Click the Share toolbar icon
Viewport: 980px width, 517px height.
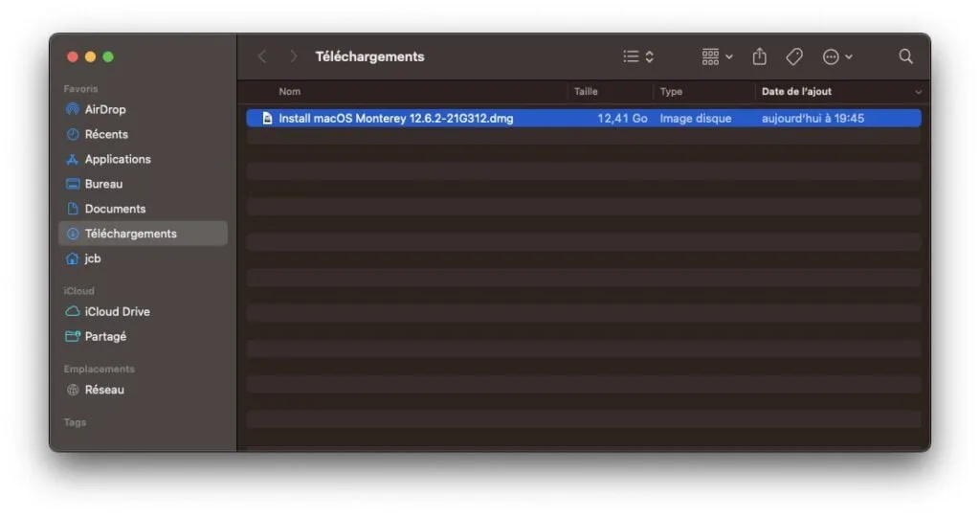(x=759, y=56)
